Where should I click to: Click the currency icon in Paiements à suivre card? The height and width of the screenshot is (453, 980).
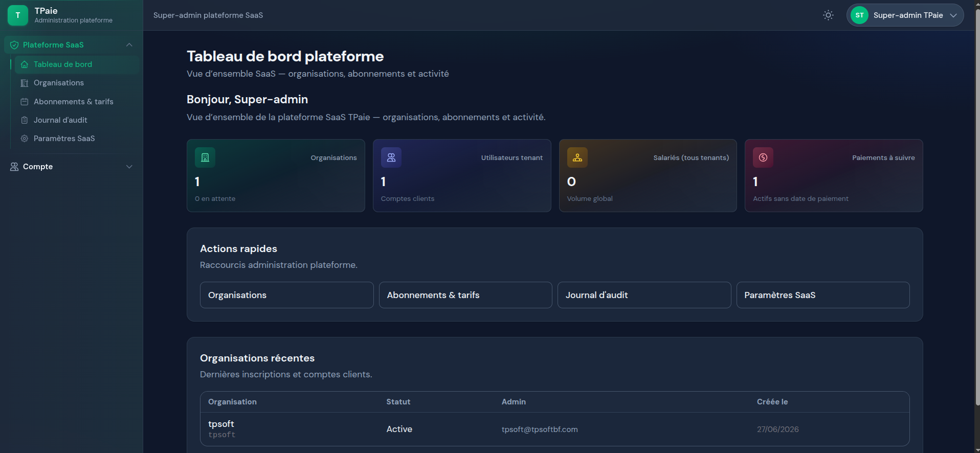pos(763,157)
